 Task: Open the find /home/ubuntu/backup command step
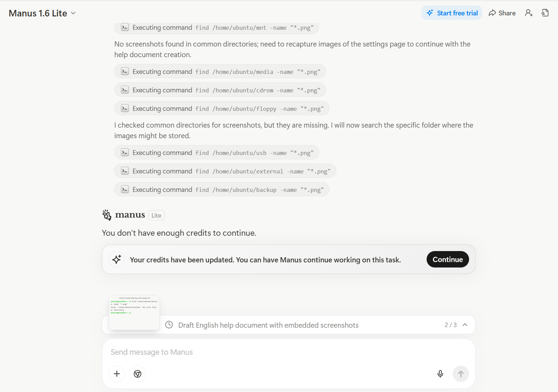[222, 190]
